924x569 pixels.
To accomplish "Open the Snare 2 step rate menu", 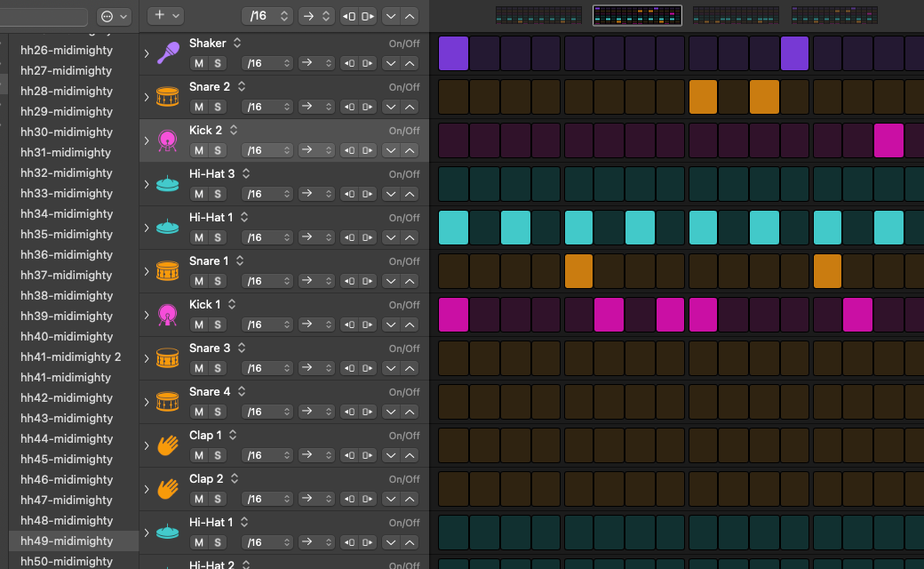I will tap(267, 107).
